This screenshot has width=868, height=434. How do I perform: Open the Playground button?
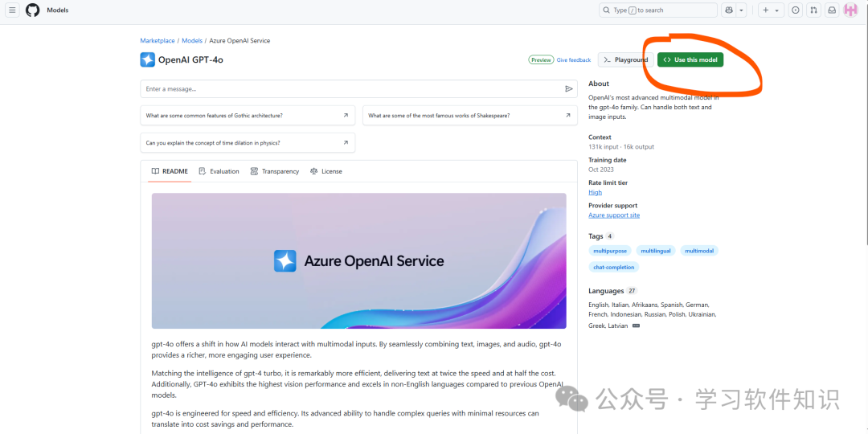[625, 59]
